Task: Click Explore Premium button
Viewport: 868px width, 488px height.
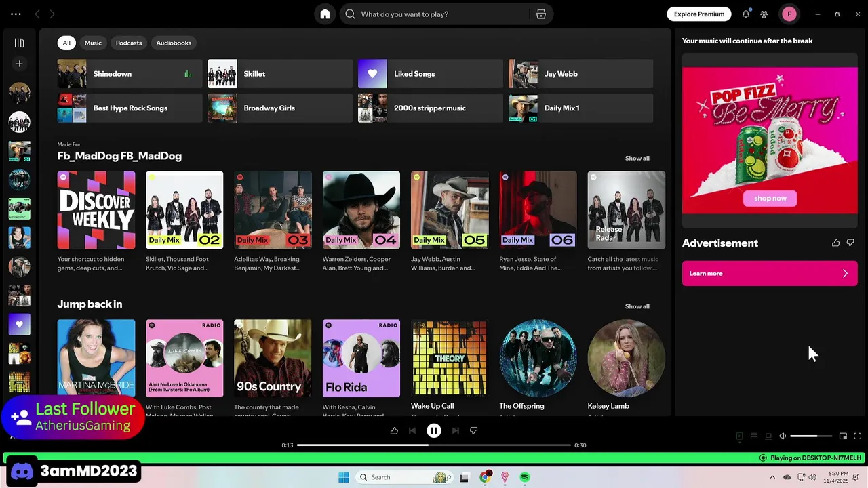Action: [x=699, y=14]
